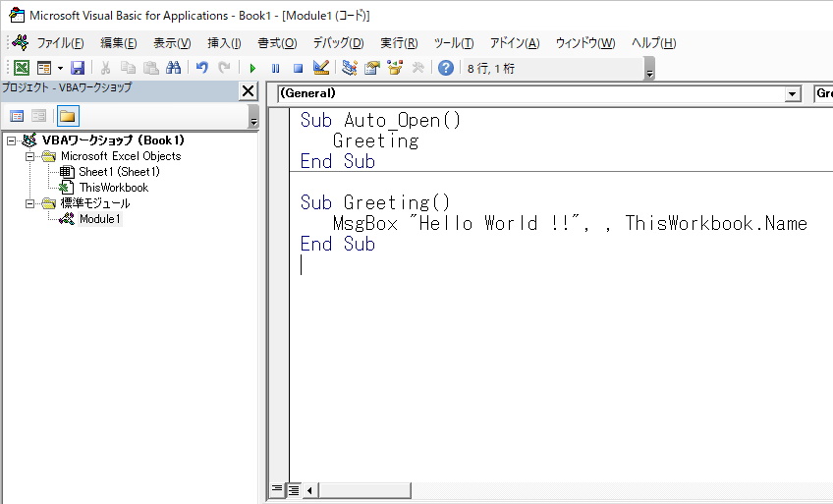Click the code window horizontal scrollbar thumb
This screenshot has width=833, height=504.
(364, 489)
